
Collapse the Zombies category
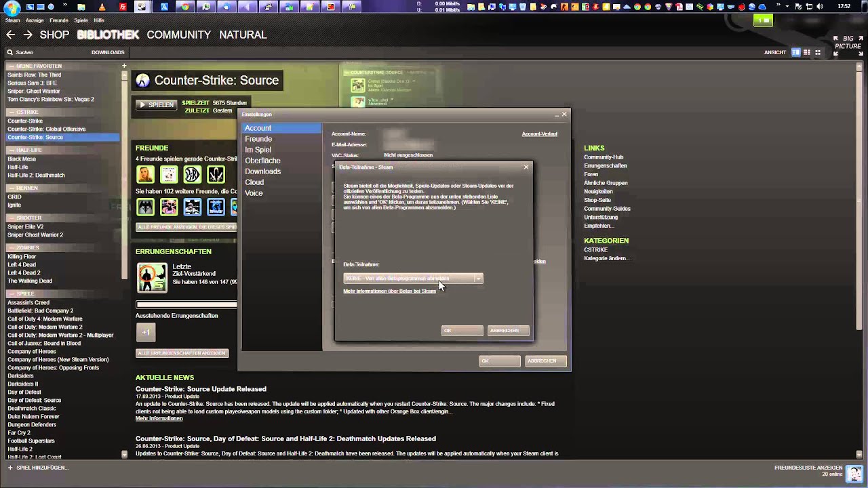[x=11, y=248]
